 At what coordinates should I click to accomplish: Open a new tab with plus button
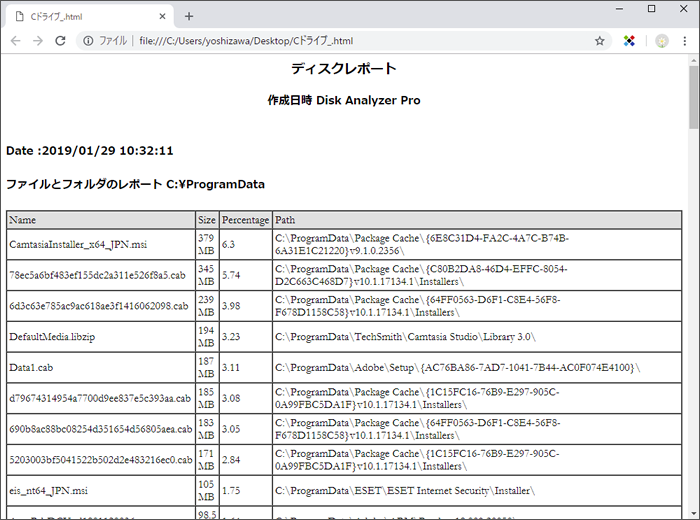pyautogui.click(x=189, y=17)
